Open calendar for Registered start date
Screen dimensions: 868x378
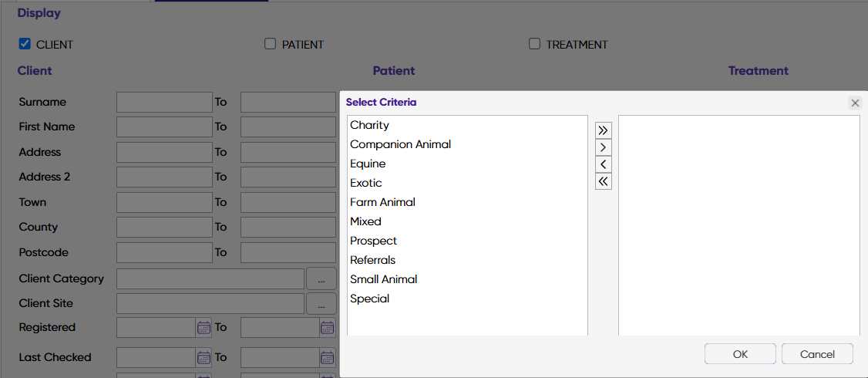click(x=204, y=328)
